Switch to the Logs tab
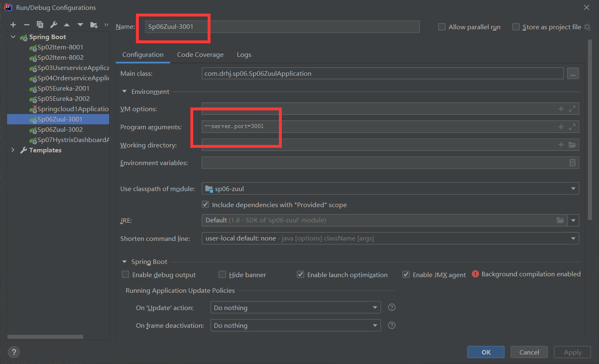 (244, 55)
